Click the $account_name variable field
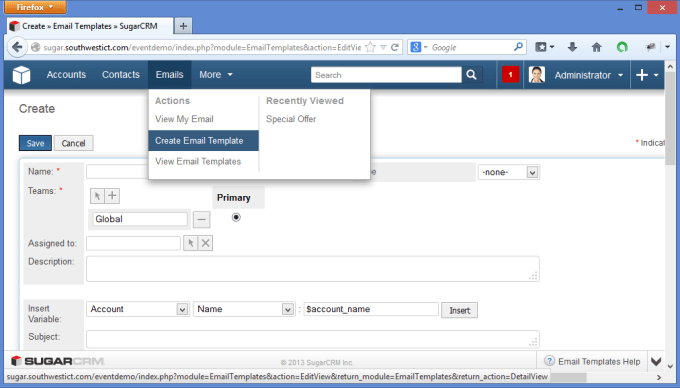Image resolution: width=680 pixels, height=388 pixels. pos(371,309)
